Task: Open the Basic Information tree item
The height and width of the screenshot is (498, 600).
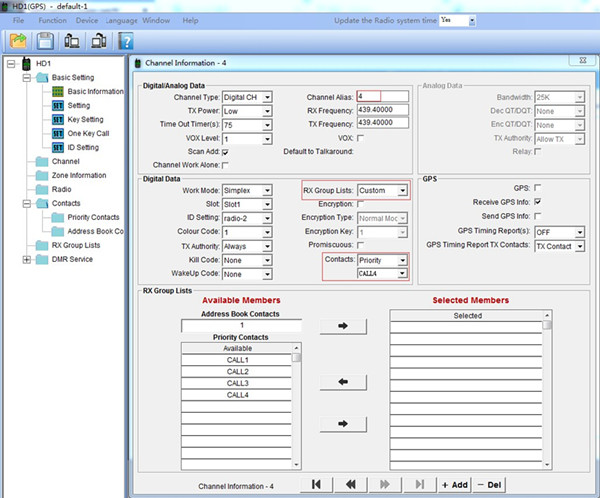Action: tap(95, 91)
